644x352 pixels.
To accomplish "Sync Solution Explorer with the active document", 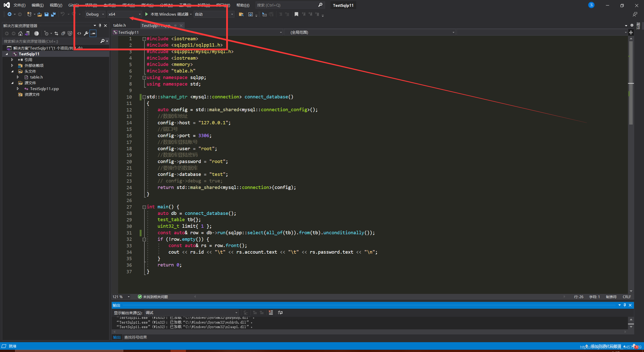I will 56,33.
